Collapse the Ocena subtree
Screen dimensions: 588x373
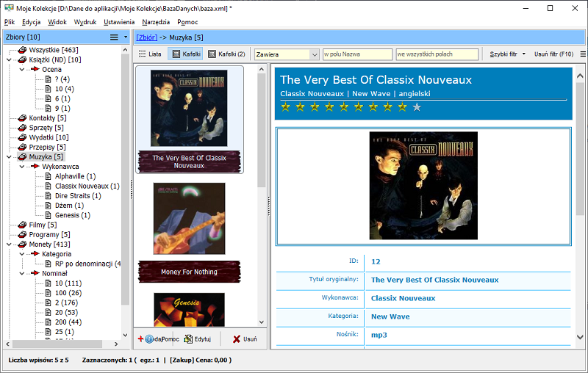(x=22, y=69)
